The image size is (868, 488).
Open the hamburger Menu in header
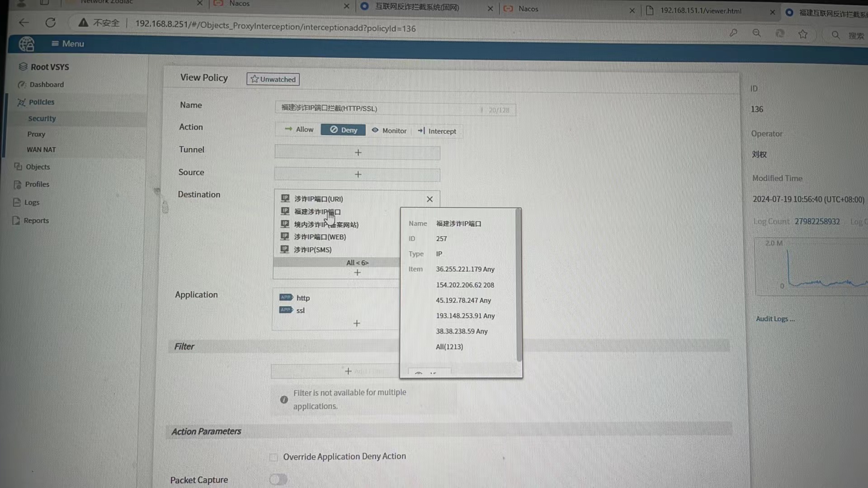tap(68, 44)
